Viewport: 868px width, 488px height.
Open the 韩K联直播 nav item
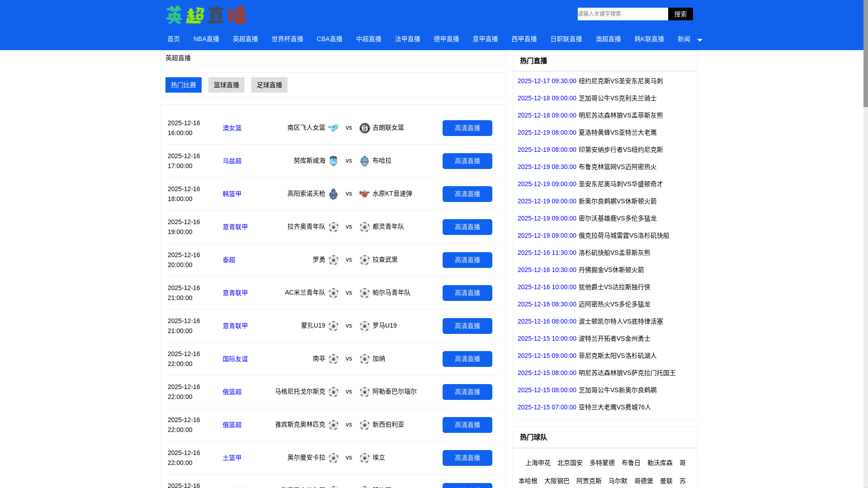650,39
